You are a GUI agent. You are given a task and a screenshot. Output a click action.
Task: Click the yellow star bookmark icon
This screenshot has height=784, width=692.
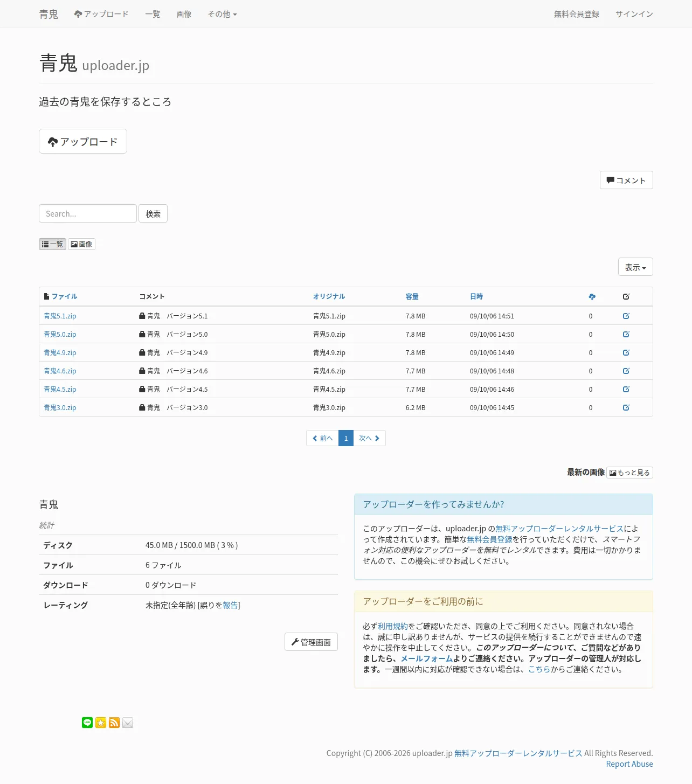coord(101,723)
